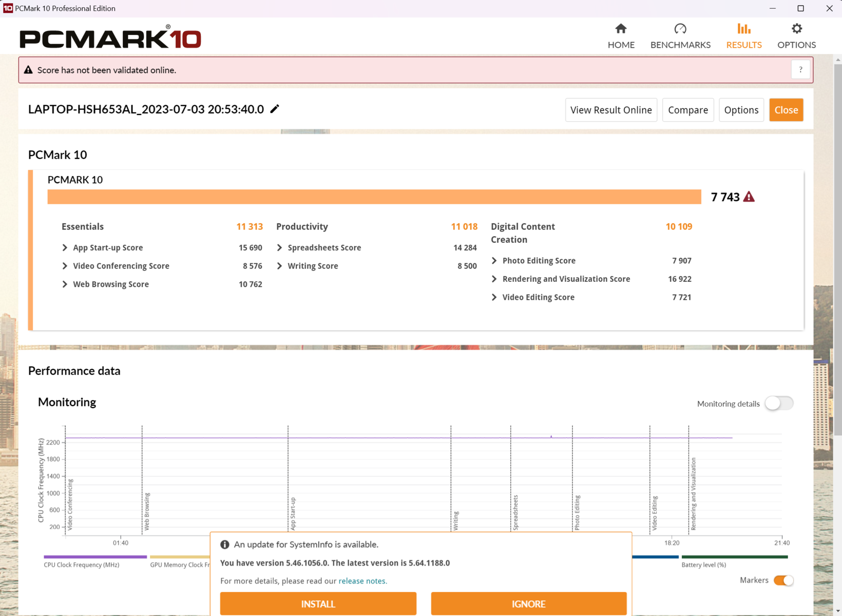This screenshot has width=842, height=616.
Task: Click the red warning triangle beside score 7 743
Action: pyautogui.click(x=749, y=197)
